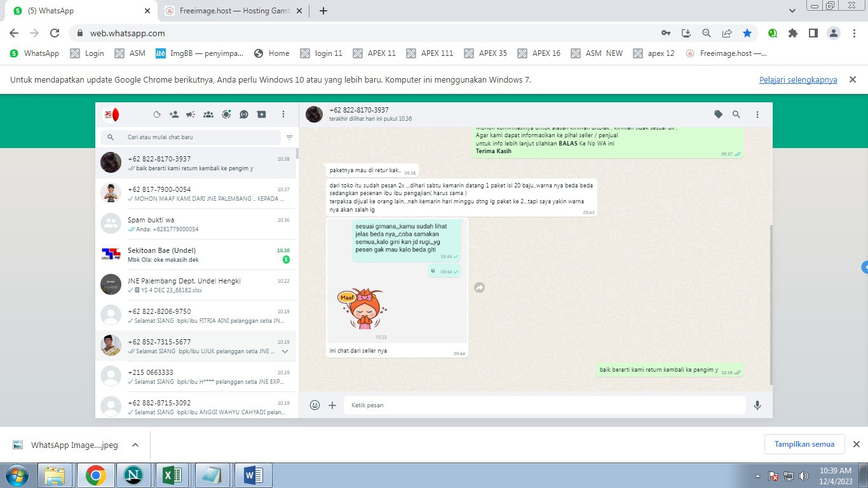The height and width of the screenshot is (488, 868).
Task: Switch to the '(5) WhatsApp' browser tab
Action: (83, 11)
